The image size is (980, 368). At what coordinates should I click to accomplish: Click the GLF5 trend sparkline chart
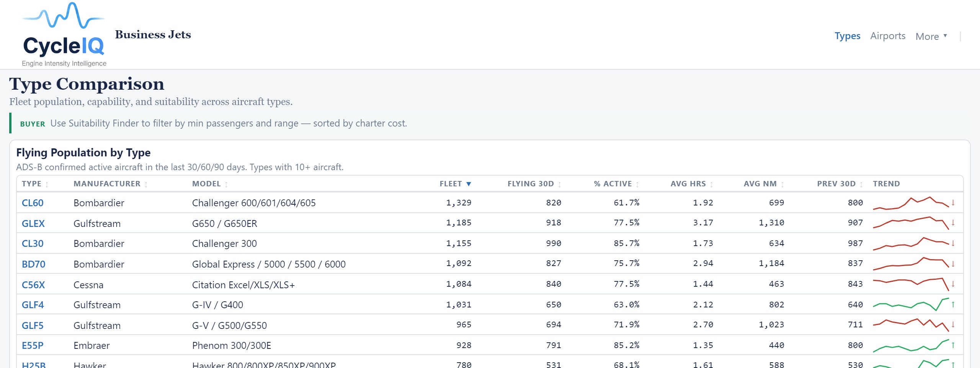point(911,325)
